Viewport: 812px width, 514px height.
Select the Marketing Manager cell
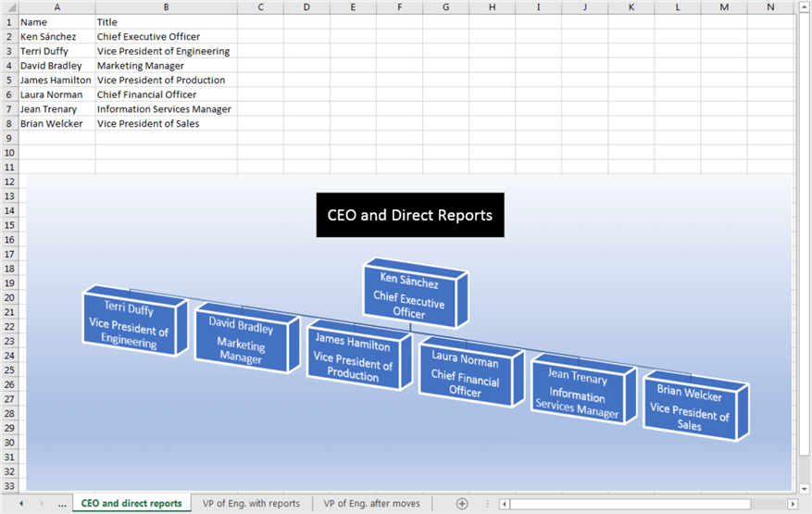167,66
